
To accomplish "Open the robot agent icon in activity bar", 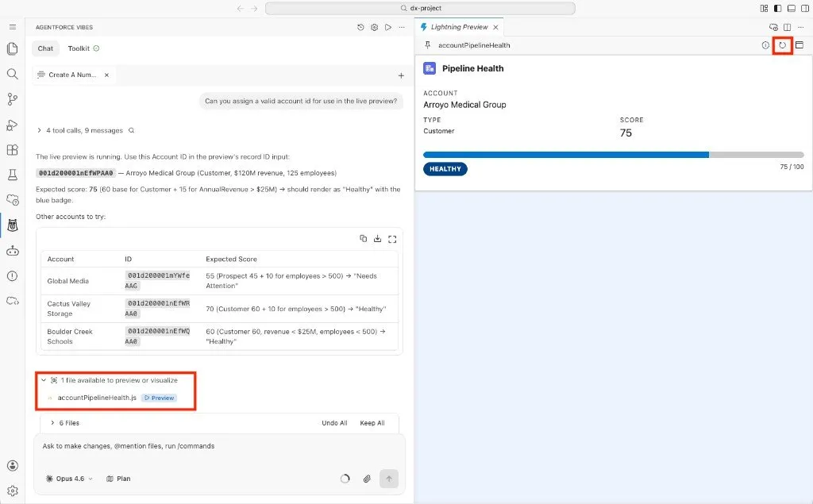I will pos(13,251).
